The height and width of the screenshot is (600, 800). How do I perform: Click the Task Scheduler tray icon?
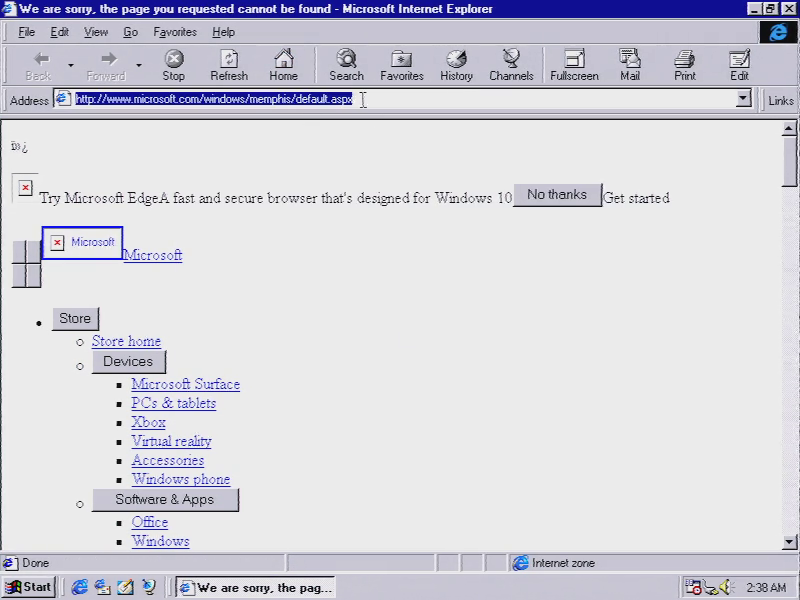click(693, 587)
